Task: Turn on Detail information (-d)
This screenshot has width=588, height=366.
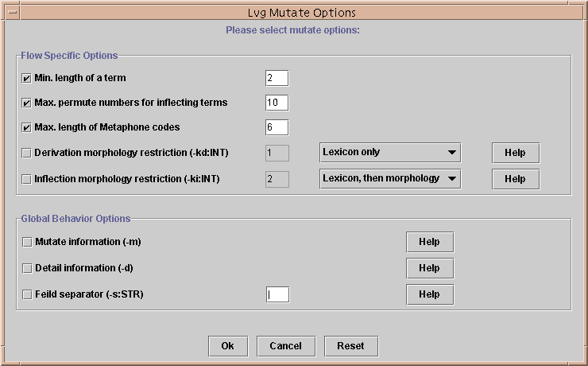Action: point(27,268)
